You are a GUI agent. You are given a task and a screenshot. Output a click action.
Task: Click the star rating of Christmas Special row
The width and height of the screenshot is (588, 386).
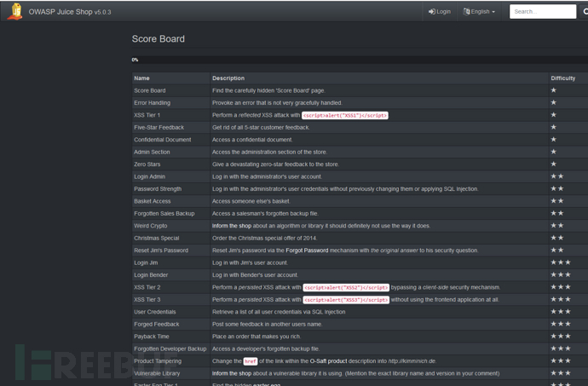click(556, 238)
